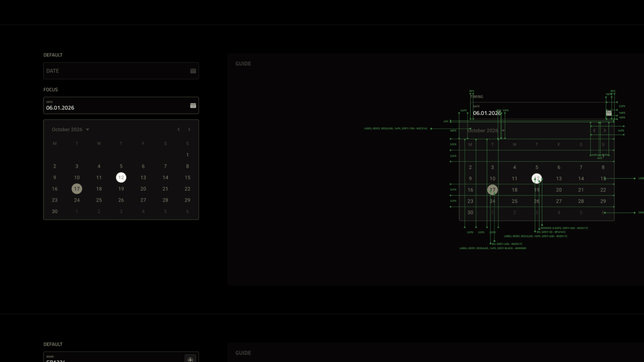The image size is (644, 362).
Task: Select day 30 in left calendar
Action: [55, 212]
